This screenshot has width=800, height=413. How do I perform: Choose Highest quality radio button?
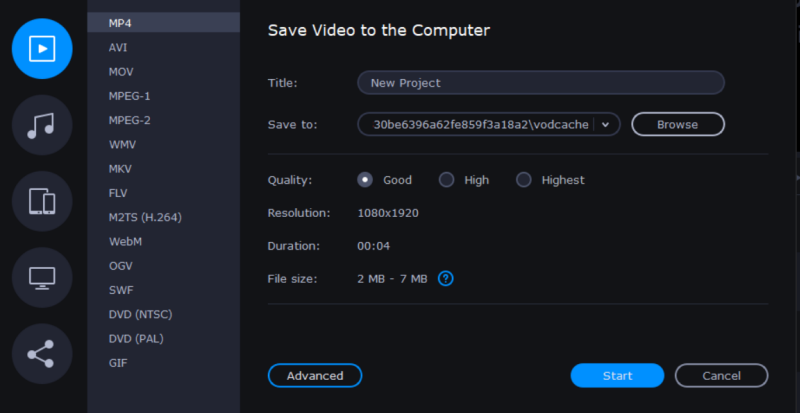coord(524,180)
